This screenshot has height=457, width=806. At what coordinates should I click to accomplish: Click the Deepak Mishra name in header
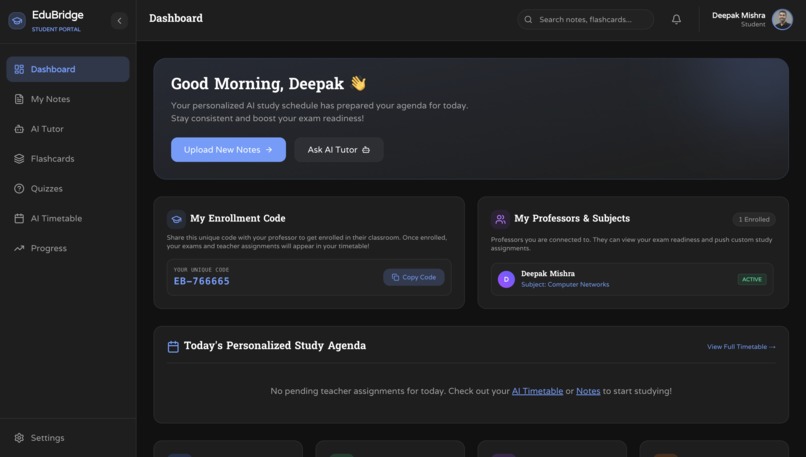click(x=738, y=15)
